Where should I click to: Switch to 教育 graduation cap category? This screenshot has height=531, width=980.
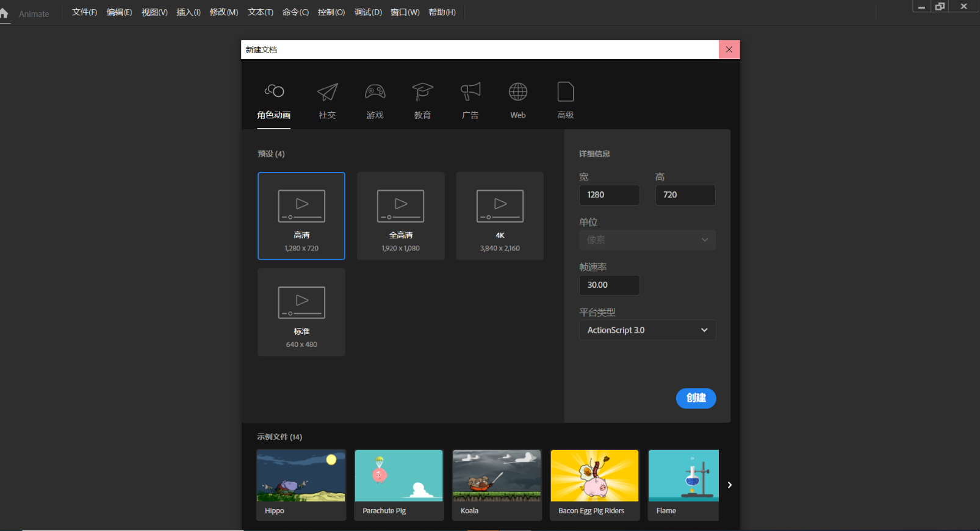click(x=422, y=92)
